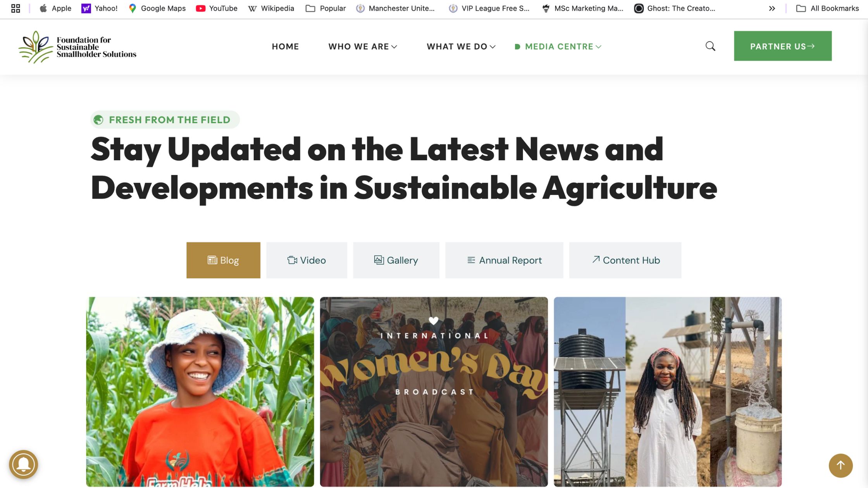Switch to the Video tab

[307, 260]
